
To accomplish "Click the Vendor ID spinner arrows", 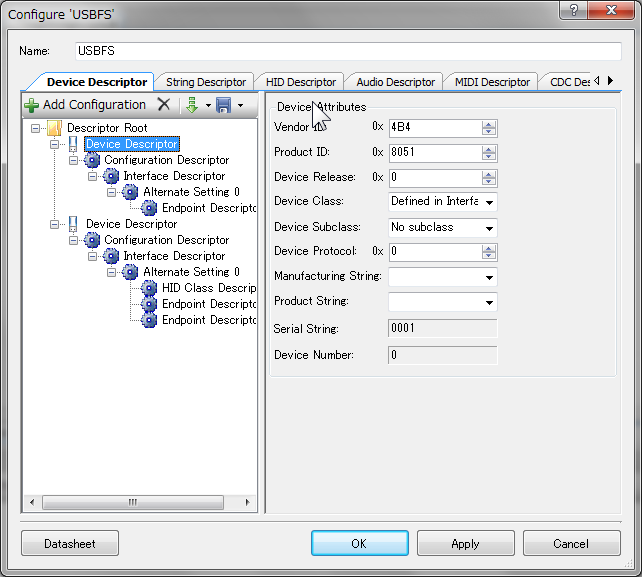I will click(488, 128).
